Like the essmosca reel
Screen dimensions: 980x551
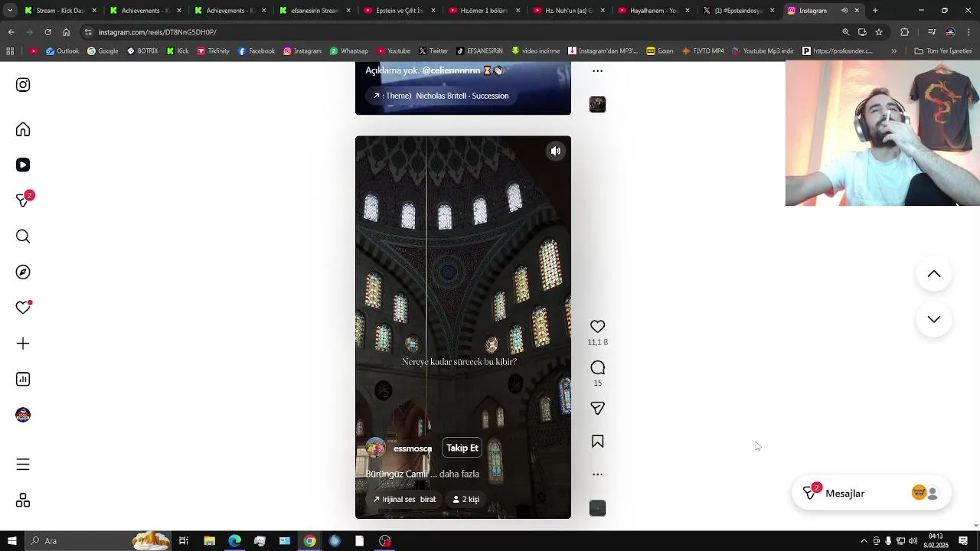pyautogui.click(x=598, y=327)
